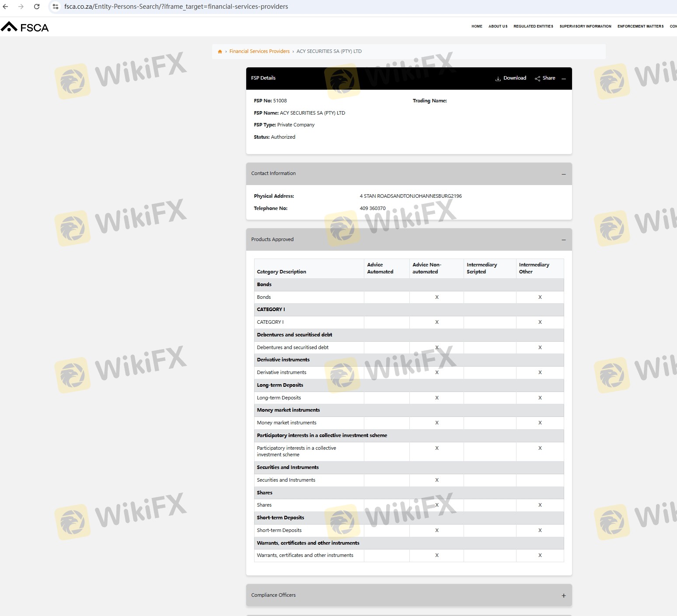Click the Category Description column header
Viewport: 677px width, 616px height.
(281, 272)
